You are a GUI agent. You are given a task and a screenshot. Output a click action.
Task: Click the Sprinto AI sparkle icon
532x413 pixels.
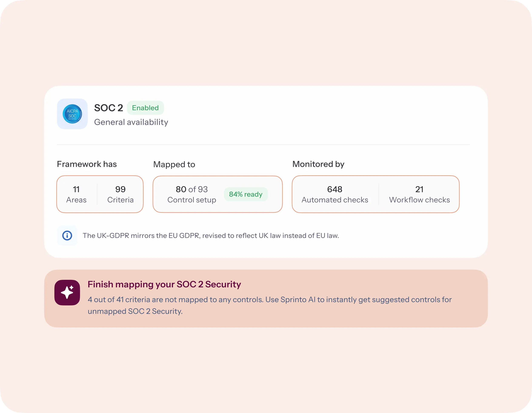pos(67,292)
